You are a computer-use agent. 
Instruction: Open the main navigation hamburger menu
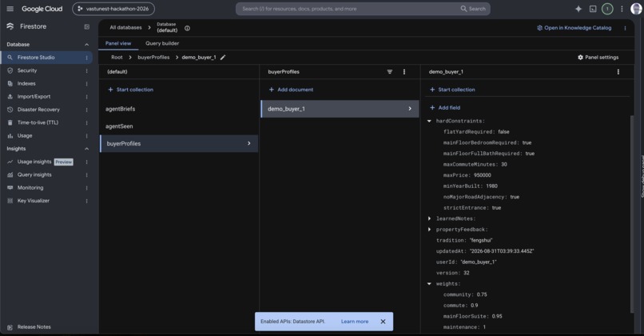point(10,9)
